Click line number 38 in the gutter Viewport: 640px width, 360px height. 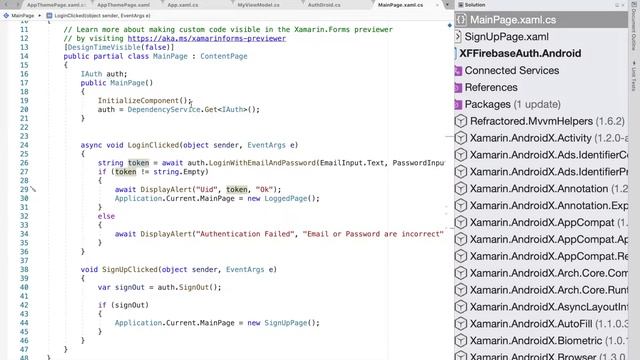[x=24, y=269]
